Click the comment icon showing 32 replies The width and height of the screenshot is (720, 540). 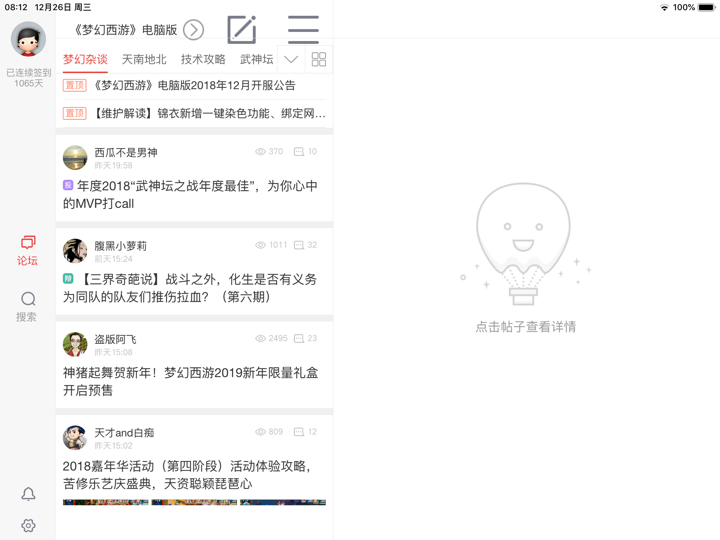[299, 245]
